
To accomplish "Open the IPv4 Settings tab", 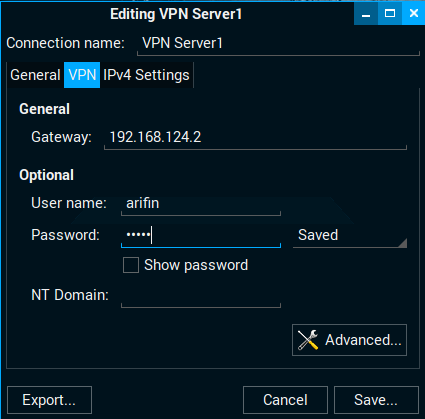I will tap(146, 75).
